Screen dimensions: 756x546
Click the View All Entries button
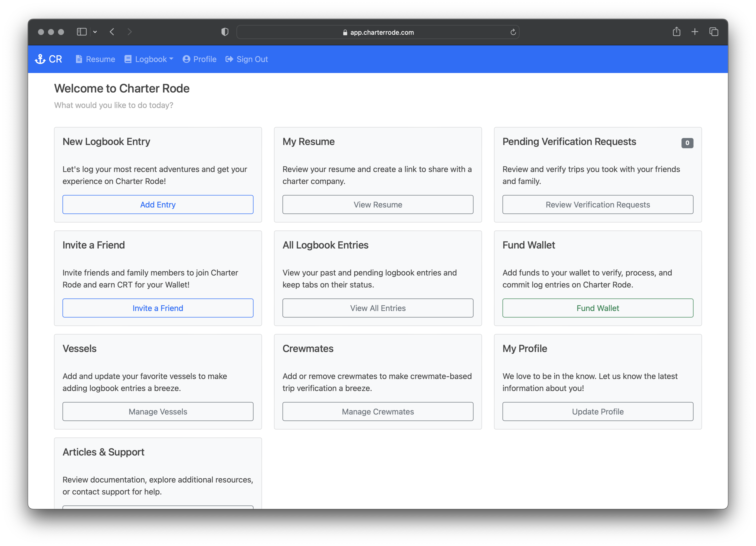[378, 308]
